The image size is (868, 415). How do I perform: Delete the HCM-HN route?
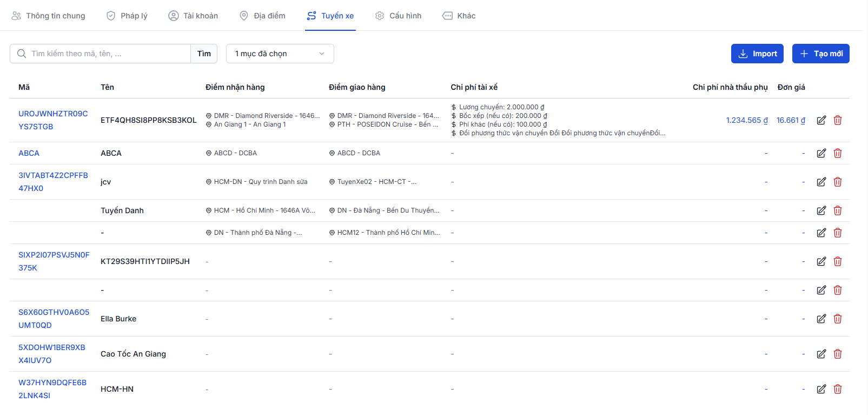(x=838, y=389)
